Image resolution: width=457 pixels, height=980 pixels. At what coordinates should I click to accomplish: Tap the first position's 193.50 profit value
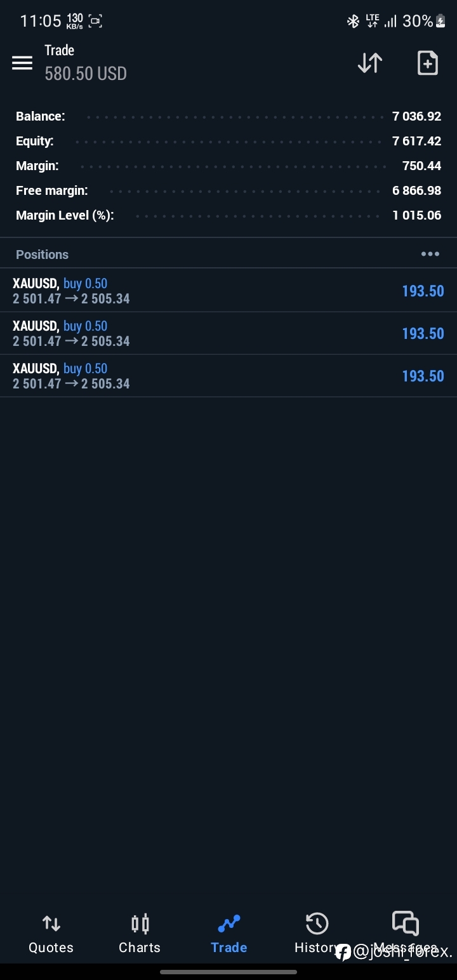tap(423, 291)
